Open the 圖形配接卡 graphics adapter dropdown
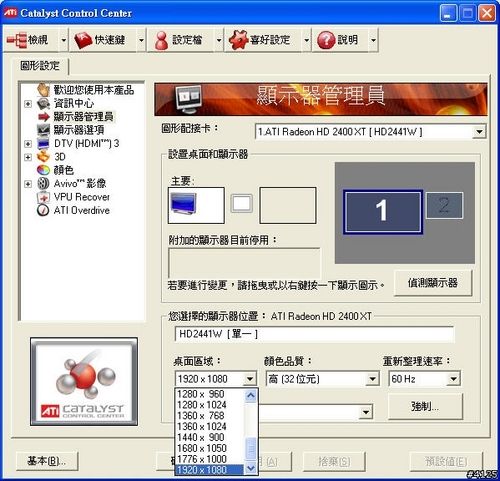Screen dimensions: 500x481 tap(479, 132)
